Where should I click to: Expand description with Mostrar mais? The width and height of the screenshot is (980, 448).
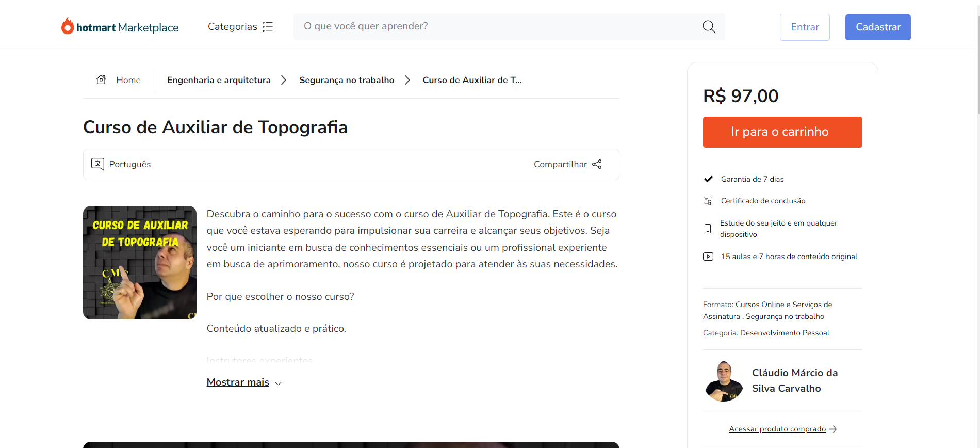click(238, 382)
